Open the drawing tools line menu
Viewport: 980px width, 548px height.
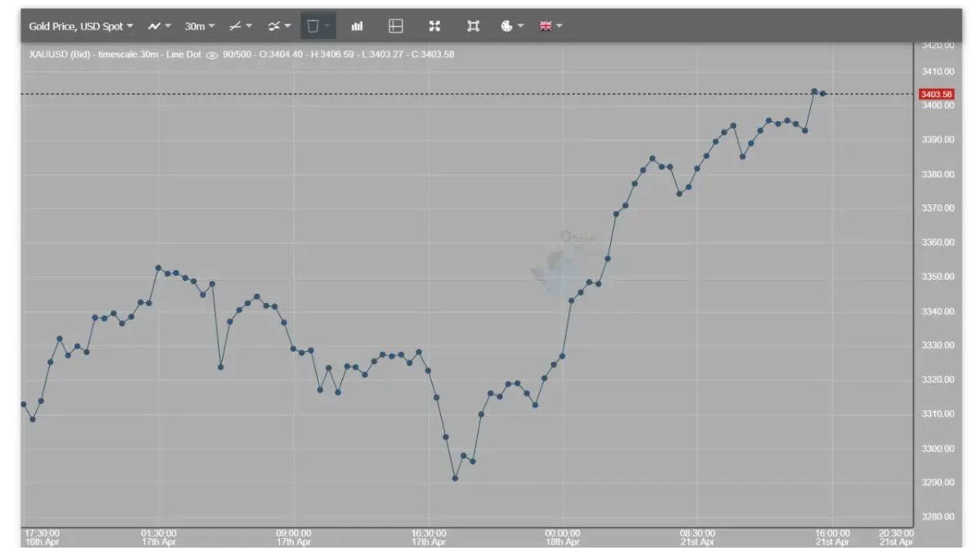click(x=240, y=26)
